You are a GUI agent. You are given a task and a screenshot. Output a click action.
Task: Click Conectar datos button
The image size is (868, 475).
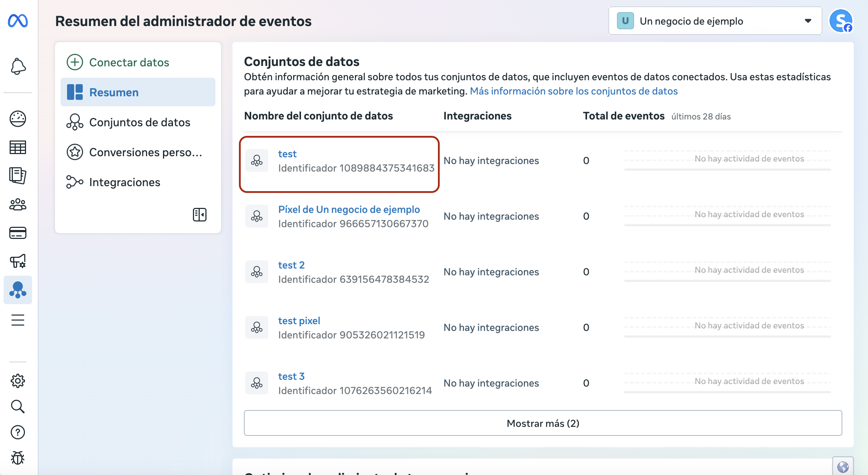[x=129, y=62]
